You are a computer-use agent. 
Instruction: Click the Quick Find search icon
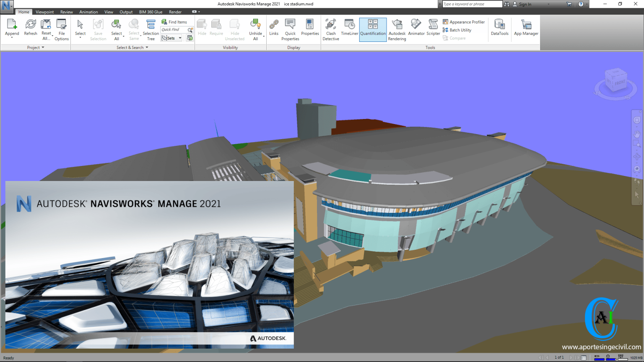point(190,30)
